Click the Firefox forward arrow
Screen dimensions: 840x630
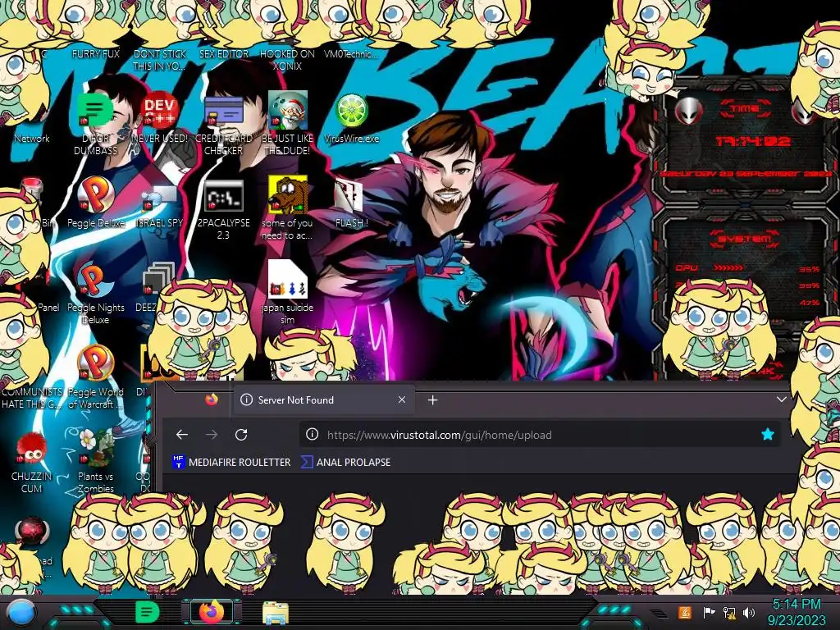point(212,435)
